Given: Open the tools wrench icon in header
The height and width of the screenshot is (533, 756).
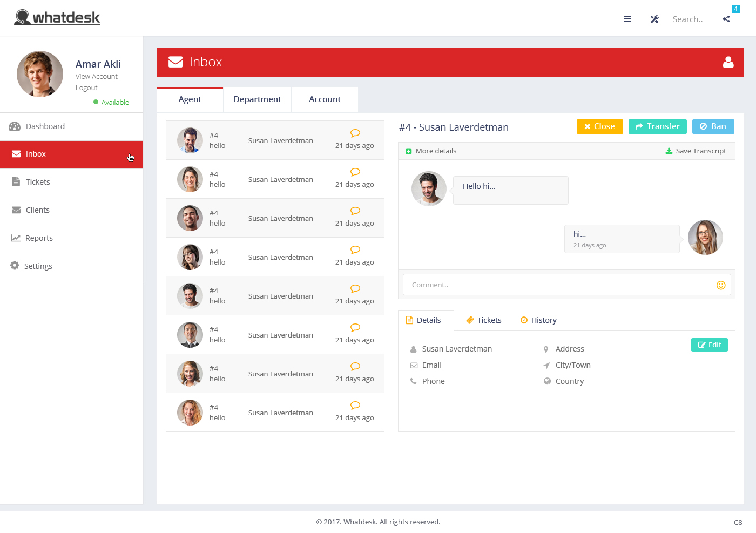Looking at the screenshot, I should pyautogui.click(x=654, y=19).
